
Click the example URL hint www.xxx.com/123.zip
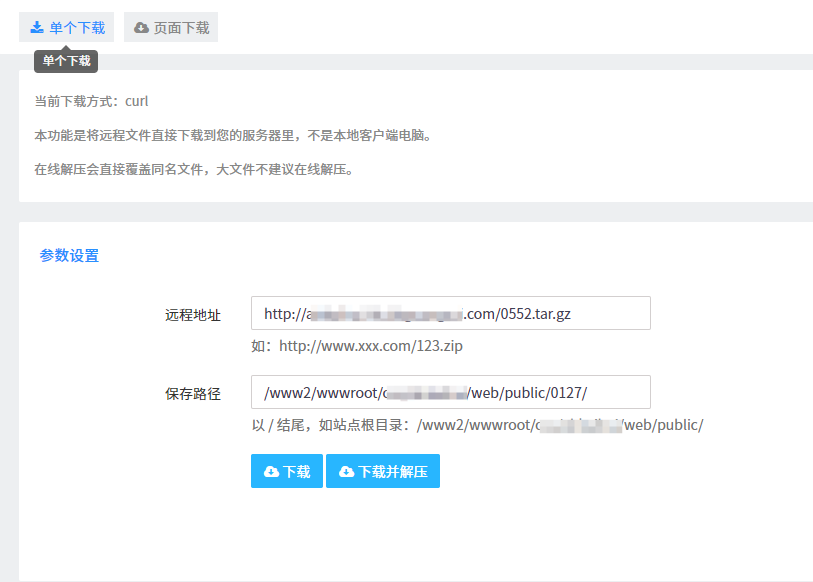pos(357,346)
